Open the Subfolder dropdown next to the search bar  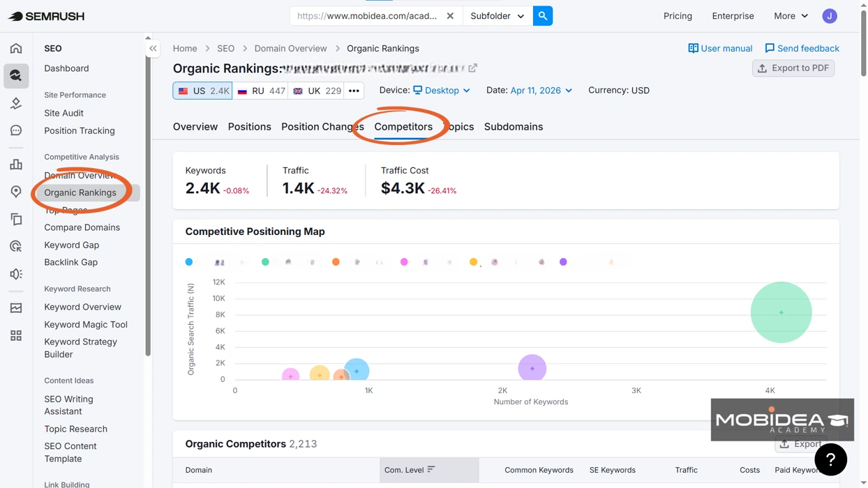click(x=497, y=15)
